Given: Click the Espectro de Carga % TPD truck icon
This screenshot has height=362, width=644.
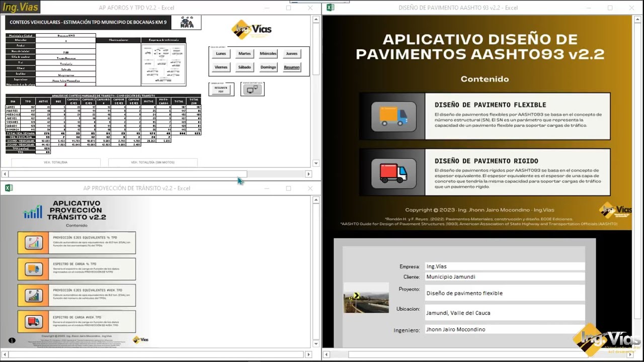Looking at the screenshot, I should pos(34,269).
